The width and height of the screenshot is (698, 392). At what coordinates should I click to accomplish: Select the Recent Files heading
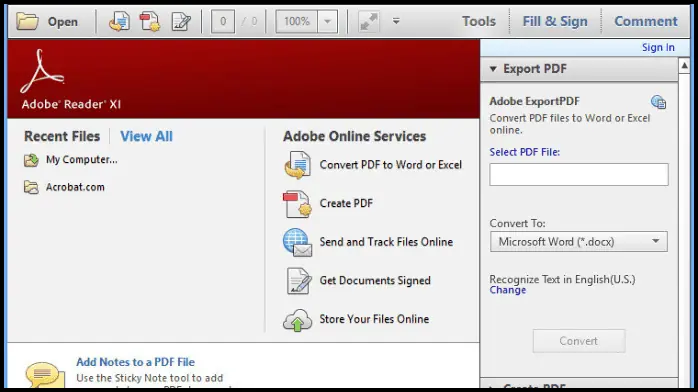tap(62, 136)
